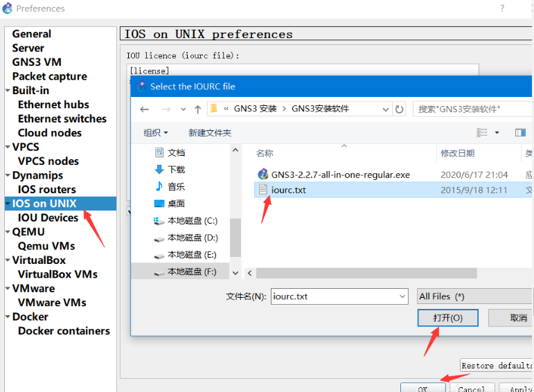Viewport: 534px width, 392px height.
Task: Open GNS3 VM preferences
Action: (37, 62)
